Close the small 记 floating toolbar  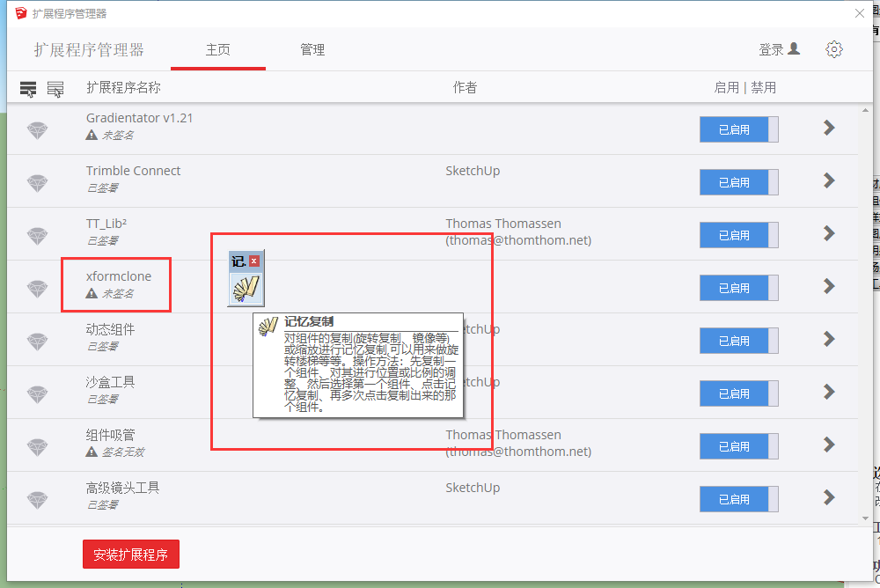253,261
